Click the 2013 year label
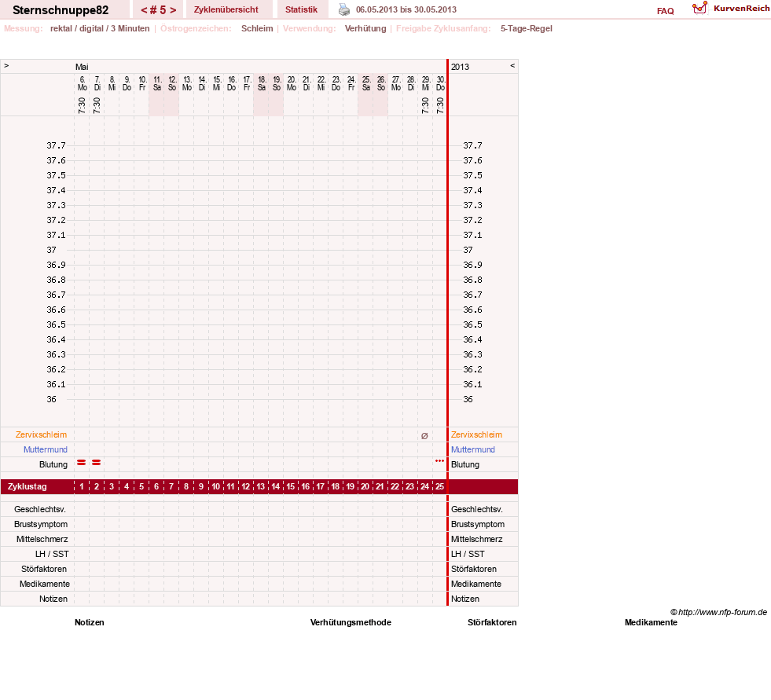The width and height of the screenshot is (771, 700). click(461, 67)
